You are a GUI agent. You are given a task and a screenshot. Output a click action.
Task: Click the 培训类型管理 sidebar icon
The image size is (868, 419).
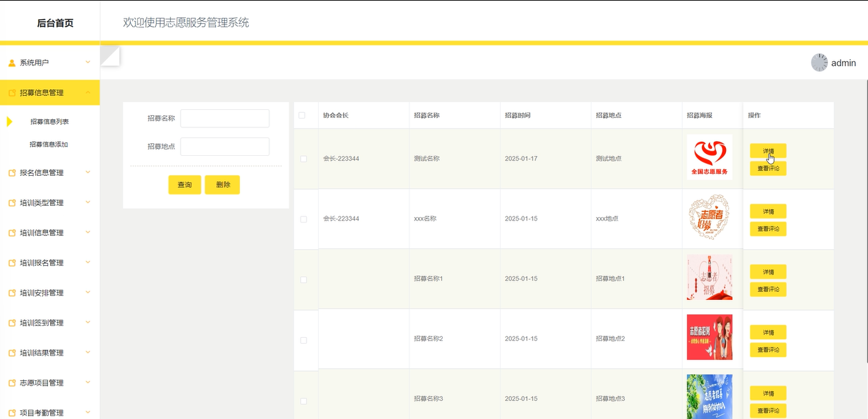12,203
